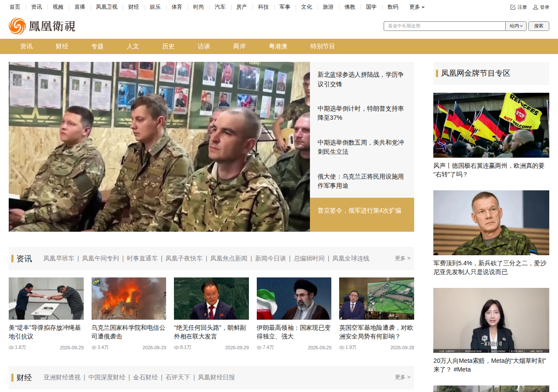The height and width of the screenshot is (392, 558).
Task: Click the eye view-count icon showing 1.8万
Action: (11, 348)
